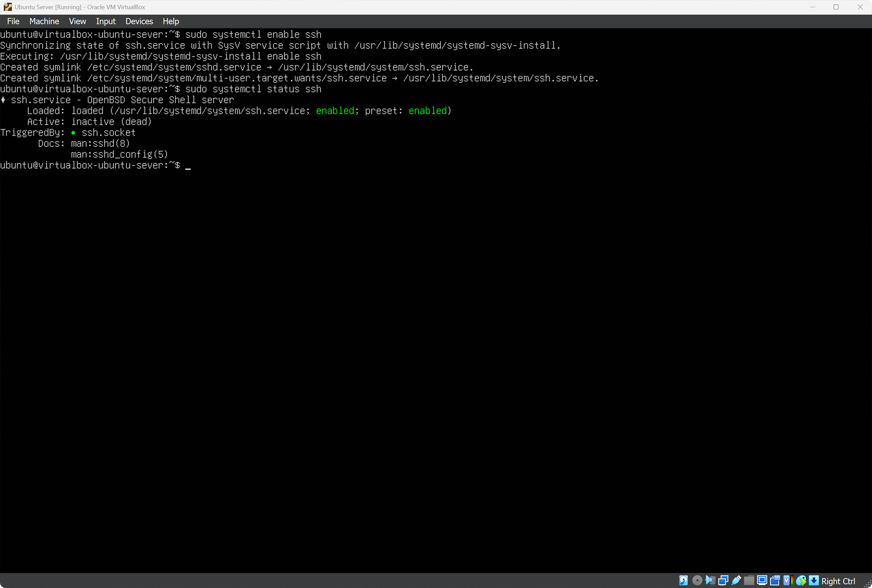
Task: Open the Devices menu
Action: (x=139, y=21)
